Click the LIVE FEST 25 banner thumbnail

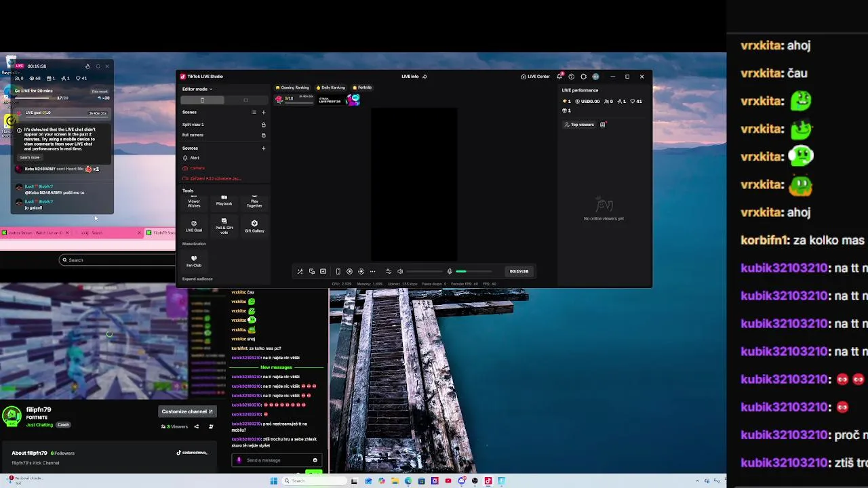click(338, 99)
